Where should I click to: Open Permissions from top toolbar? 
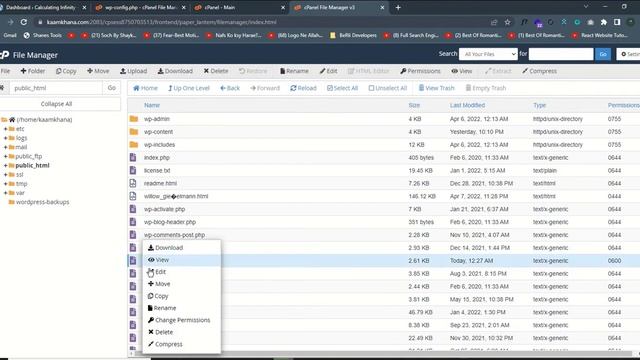tap(420, 71)
